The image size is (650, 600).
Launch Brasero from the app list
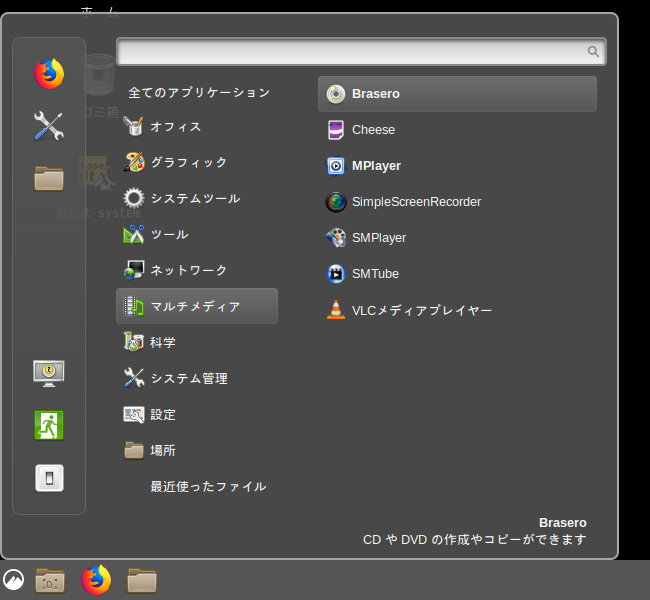click(457, 94)
